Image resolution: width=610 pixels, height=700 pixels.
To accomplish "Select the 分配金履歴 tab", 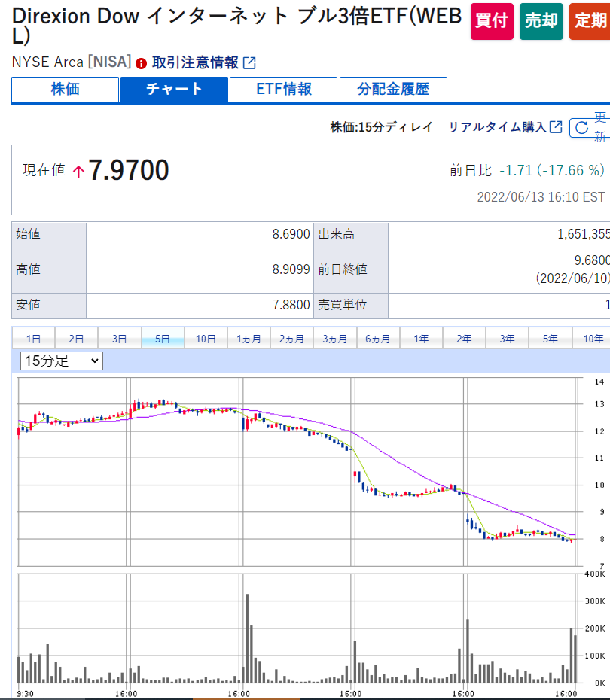I will [x=393, y=90].
